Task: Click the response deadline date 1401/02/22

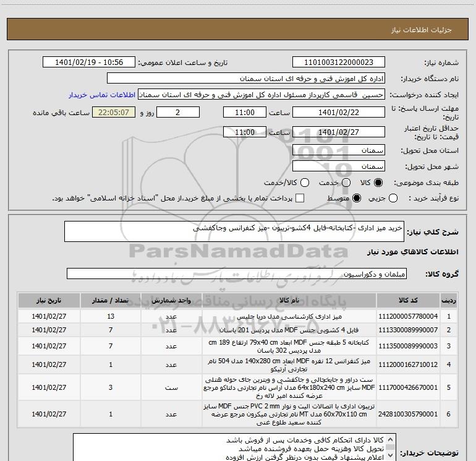Action: click(x=339, y=112)
